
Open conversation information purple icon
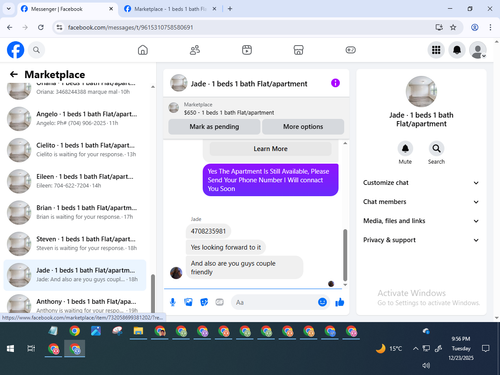pyautogui.click(x=335, y=83)
